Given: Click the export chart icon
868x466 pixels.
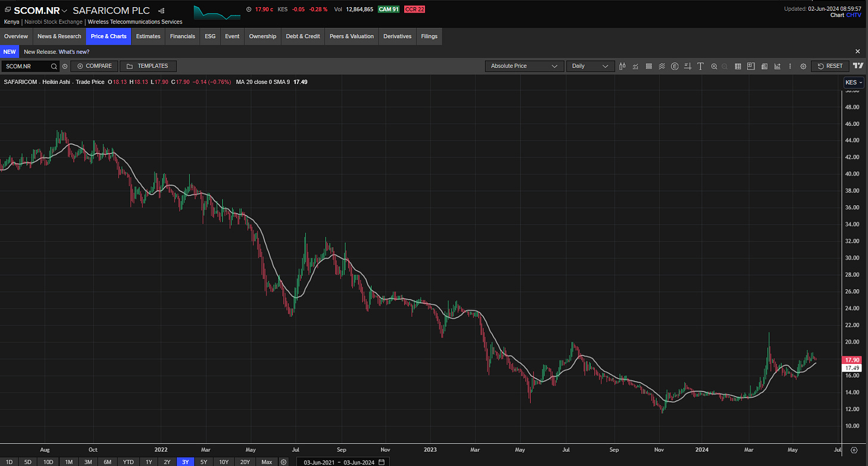Looking at the screenshot, I should coord(777,66).
